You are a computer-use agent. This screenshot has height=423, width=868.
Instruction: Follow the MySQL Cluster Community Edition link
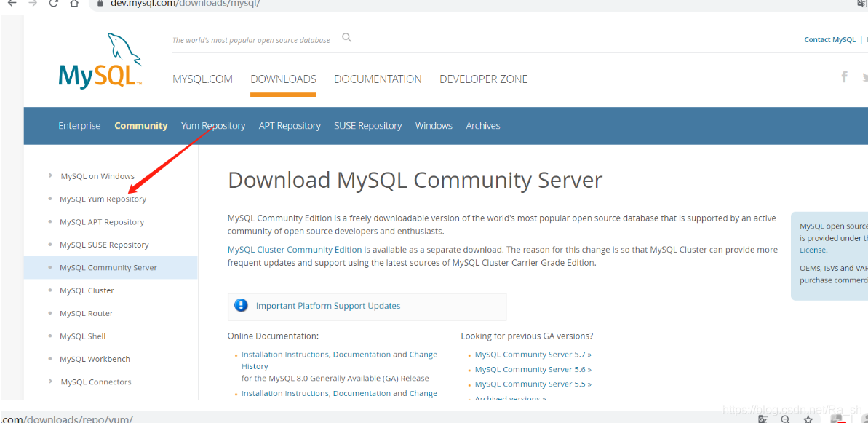tap(295, 250)
